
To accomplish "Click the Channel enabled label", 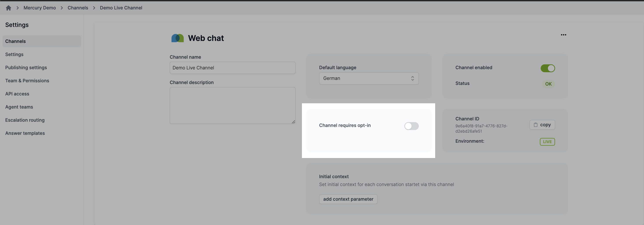I will pyautogui.click(x=474, y=68).
